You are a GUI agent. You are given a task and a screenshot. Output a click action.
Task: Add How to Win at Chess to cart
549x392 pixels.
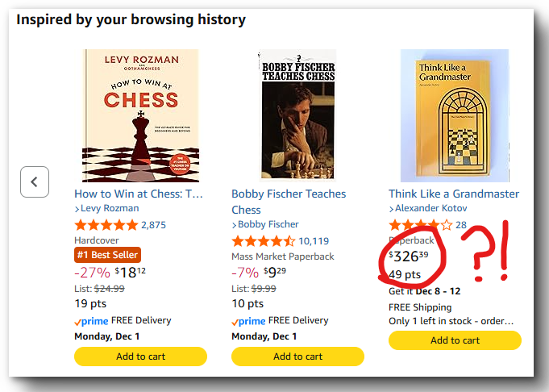(x=140, y=357)
